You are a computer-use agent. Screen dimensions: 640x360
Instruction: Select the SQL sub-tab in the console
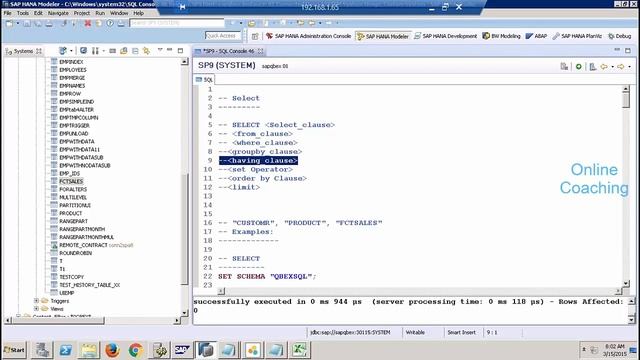pos(204,80)
